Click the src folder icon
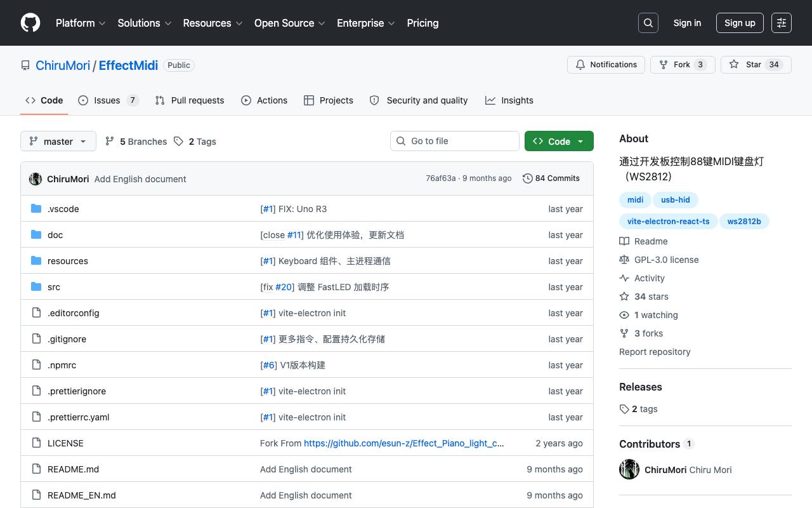Viewport: 812px width, 508px height. (x=36, y=287)
